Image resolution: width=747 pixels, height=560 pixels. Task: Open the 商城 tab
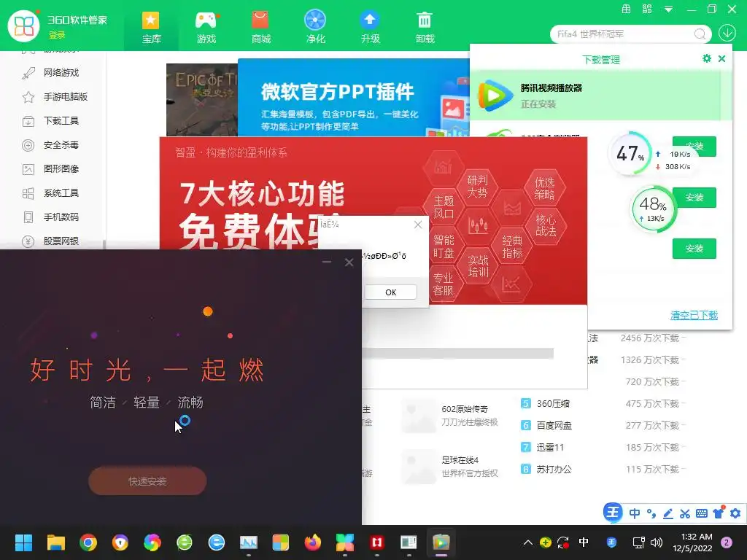(260, 27)
